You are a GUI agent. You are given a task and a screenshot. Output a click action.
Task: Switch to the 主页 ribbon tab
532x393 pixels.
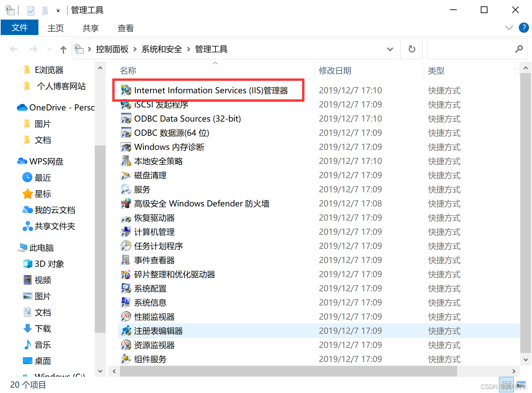pyautogui.click(x=56, y=28)
